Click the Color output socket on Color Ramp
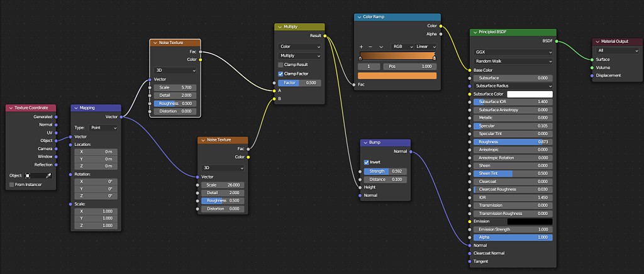644x274 pixels. [441, 26]
